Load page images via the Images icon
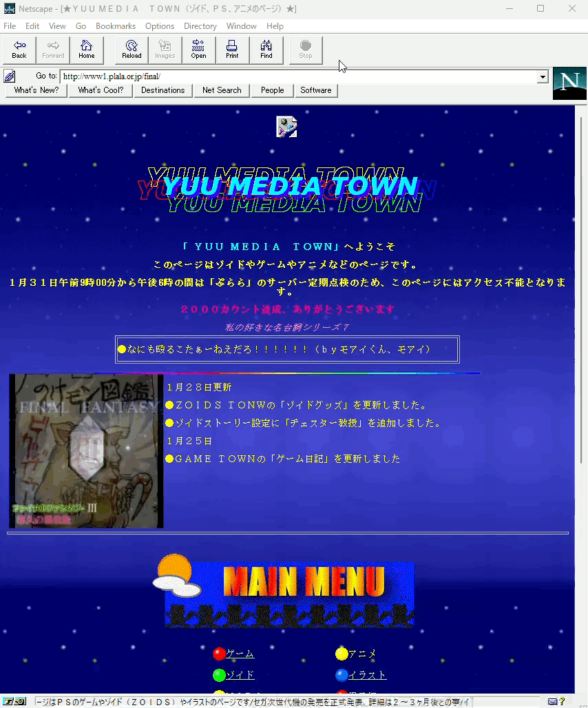 coord(165,50)
